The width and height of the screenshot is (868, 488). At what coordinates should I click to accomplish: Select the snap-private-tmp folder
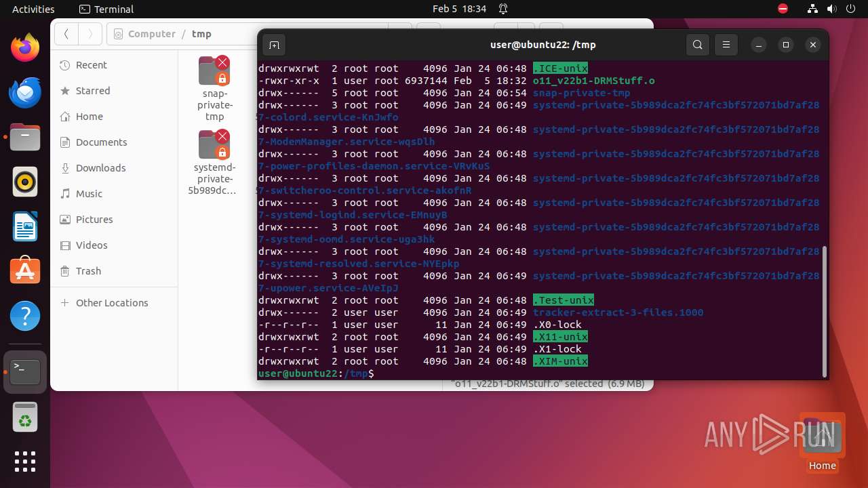point(215,89)
